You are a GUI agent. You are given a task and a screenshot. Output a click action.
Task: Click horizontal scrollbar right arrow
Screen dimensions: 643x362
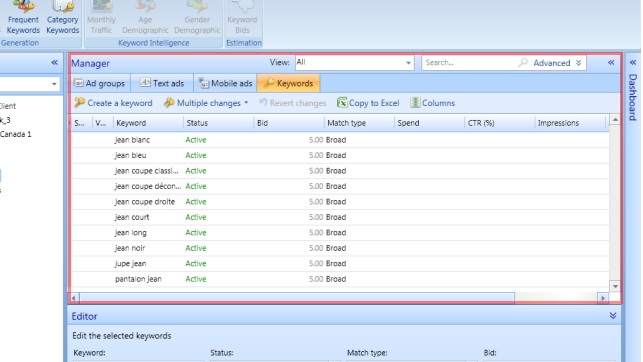tap(602, 298)
